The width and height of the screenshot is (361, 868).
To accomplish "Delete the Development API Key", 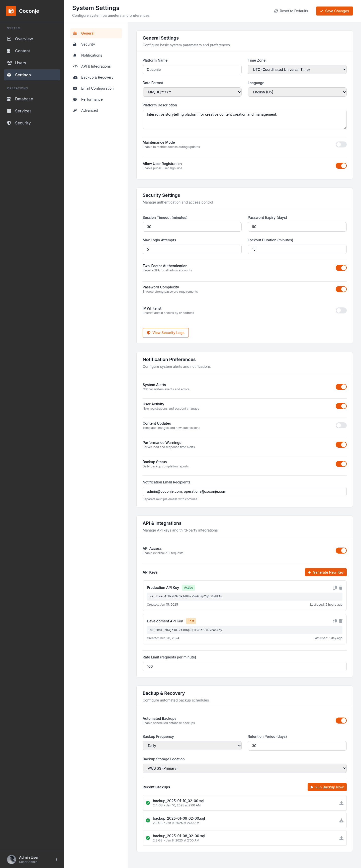I will [341, 621].
